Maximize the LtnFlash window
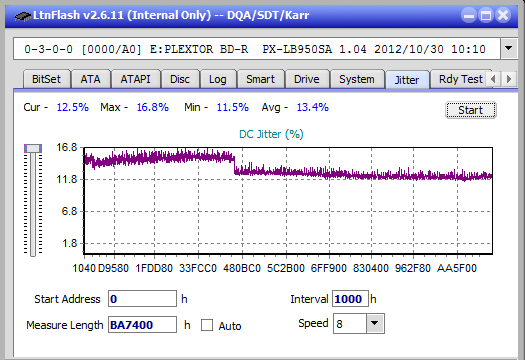This screenshot has width=525, height=360. tap(486, 15)
